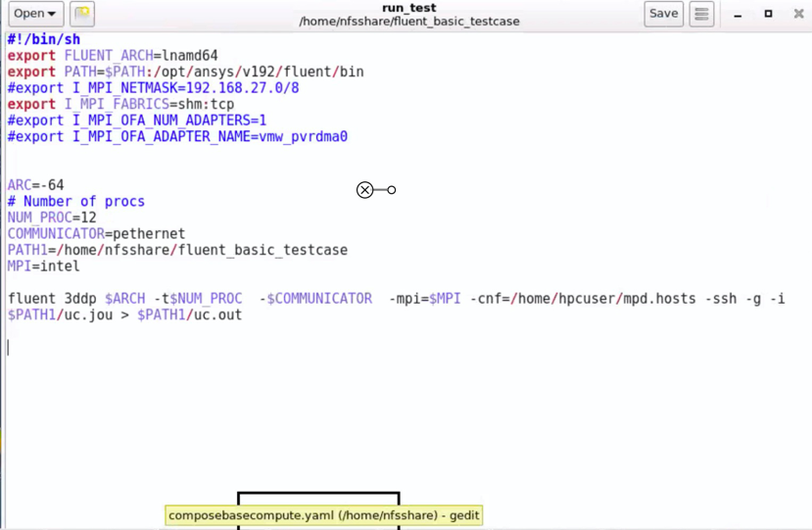This screenshot has height=530, width=812.
Task: Create a new document with the tab icon
Action: (82, 14)
